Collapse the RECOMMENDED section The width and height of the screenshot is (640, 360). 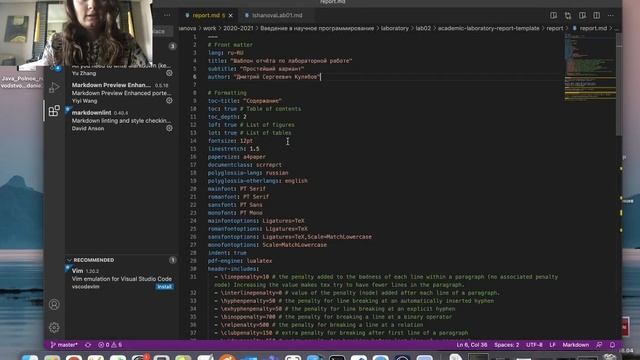coord(69,260)
